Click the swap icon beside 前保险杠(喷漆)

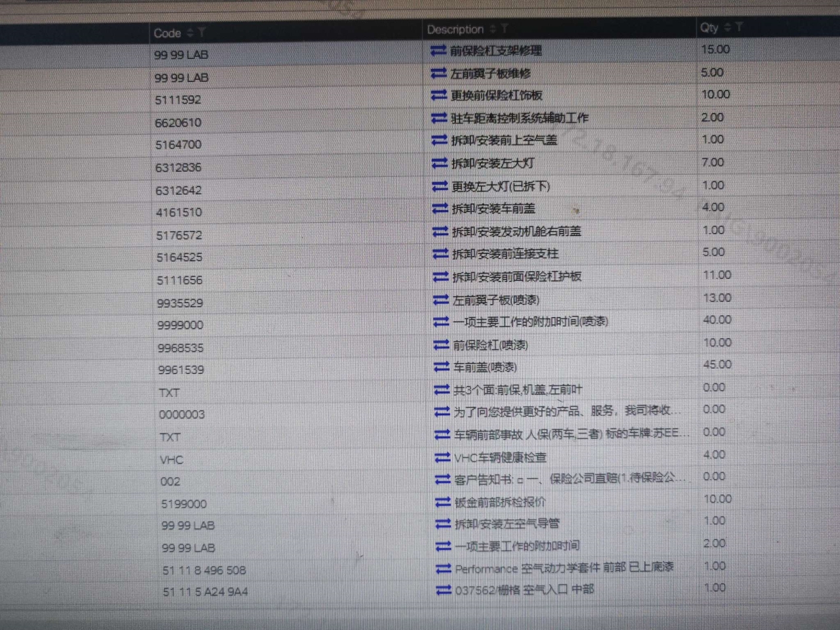point(442,345)
